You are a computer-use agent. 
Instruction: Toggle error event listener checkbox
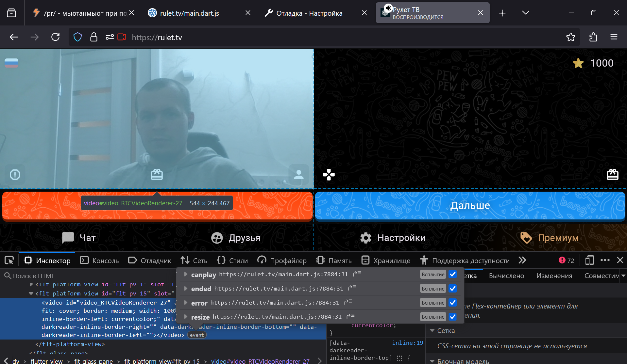tap(453, 303)
